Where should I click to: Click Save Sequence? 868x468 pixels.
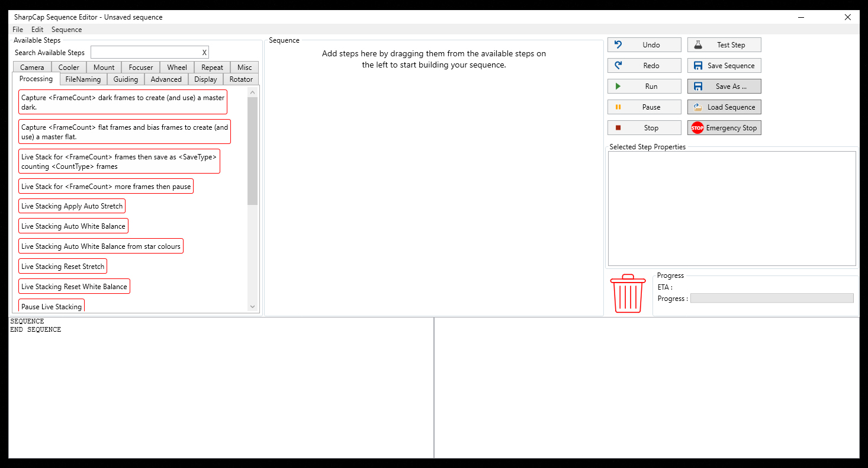pos(724,66)
